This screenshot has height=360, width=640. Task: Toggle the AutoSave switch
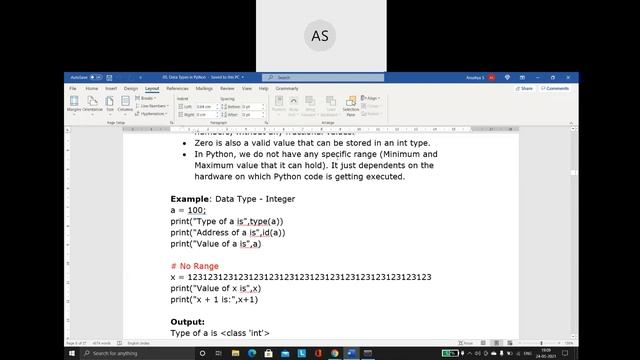pyautogui.click(x=96, y=77)
